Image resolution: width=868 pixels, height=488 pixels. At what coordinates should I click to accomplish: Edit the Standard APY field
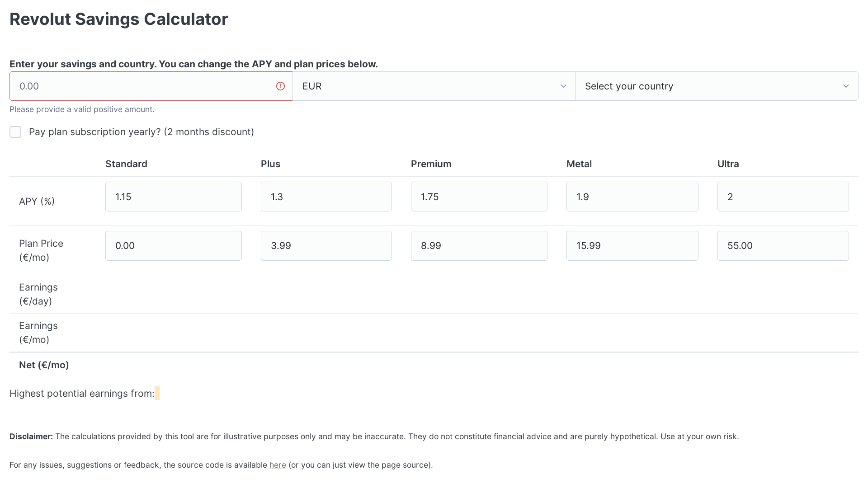coord(174,197)
